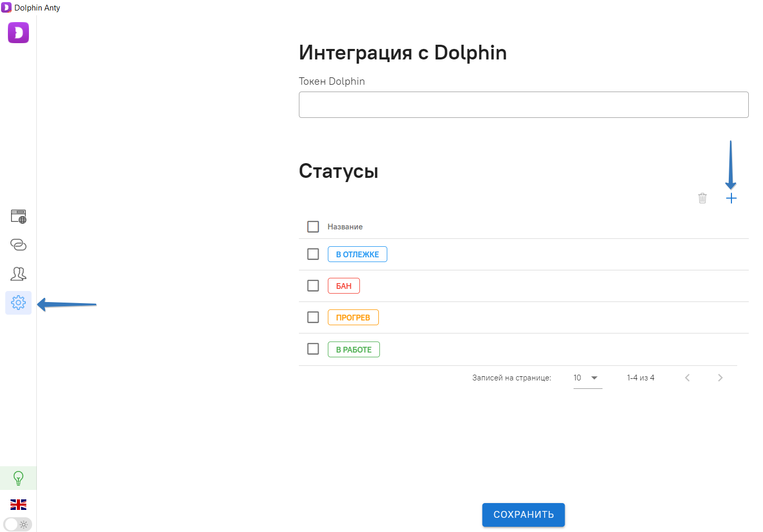The width and height of the screenshot is (763, 532).
Task: Focus the Dolphin token input field
Action: (524, 105)
